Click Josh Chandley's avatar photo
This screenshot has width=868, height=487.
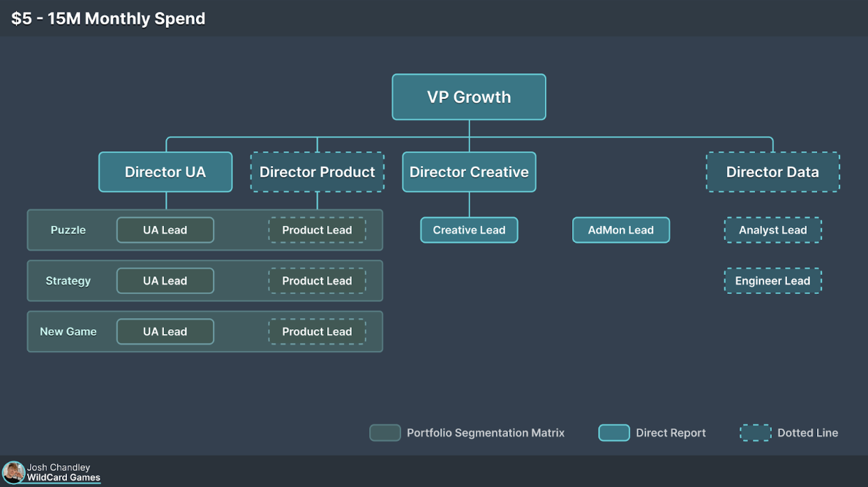tap(13, 472)
